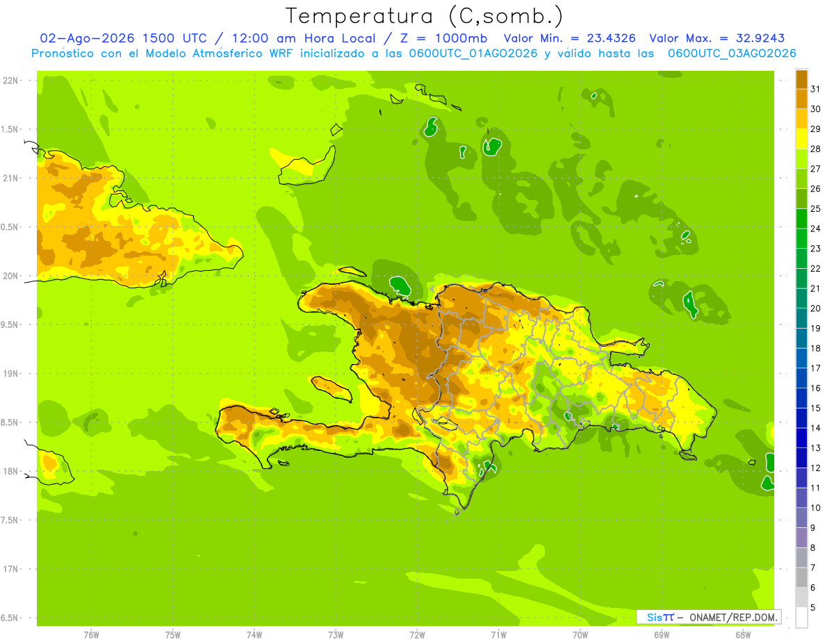Click the 'ONAMET/REP.DOM.' credit label
This screenshot has height=644, width=834.
tap(733, 617)
